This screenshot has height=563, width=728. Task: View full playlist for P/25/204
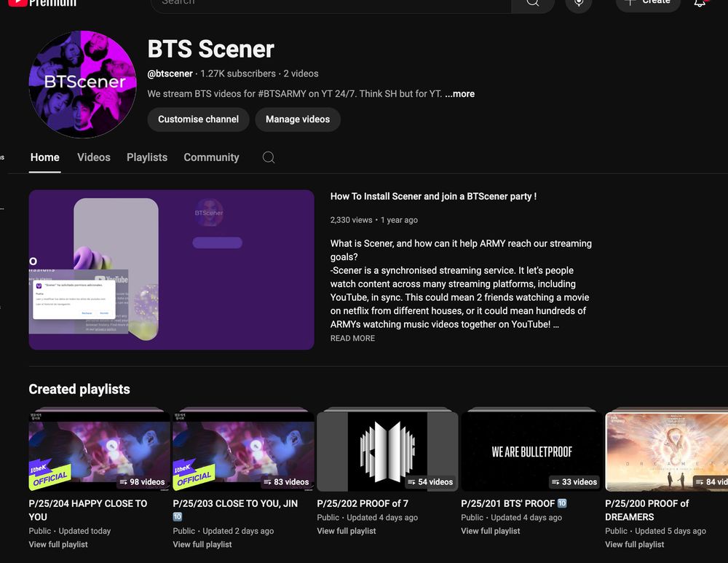tap(58, 544)
